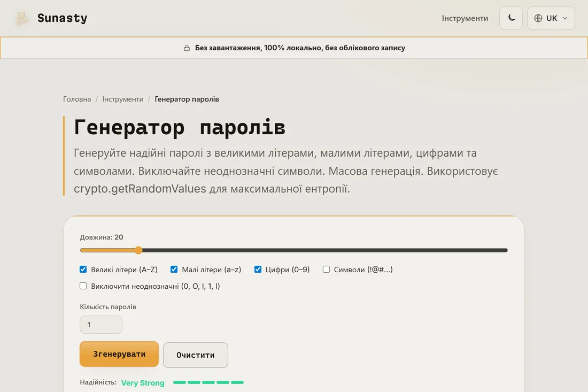
Task: Click the green strength indicator bars
Action: click(x=208, y=382)
